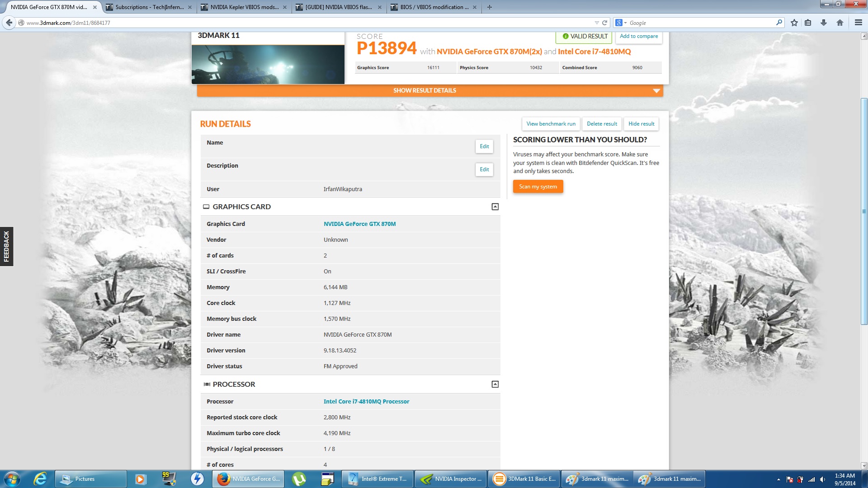Open the second 3dmark 11 maxim Paint window
Screen dimensions: 868x488
pos(670,479)
